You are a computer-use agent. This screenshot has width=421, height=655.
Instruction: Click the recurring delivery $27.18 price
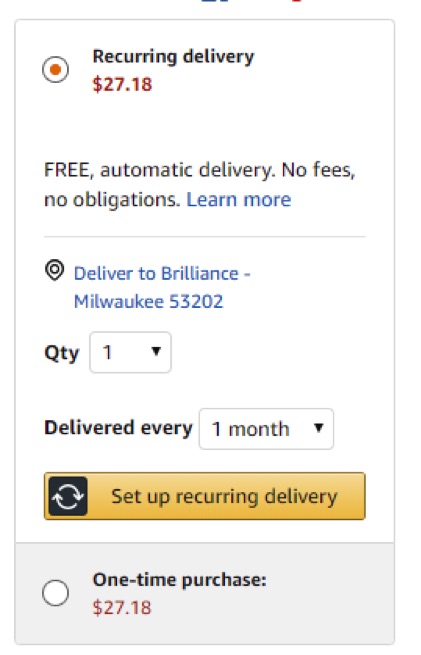click(x=122, y=84)
